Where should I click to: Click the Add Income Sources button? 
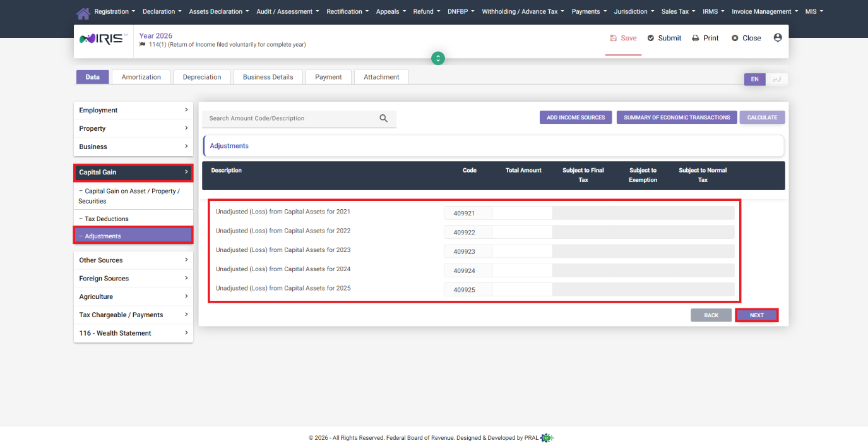(576, 118)
